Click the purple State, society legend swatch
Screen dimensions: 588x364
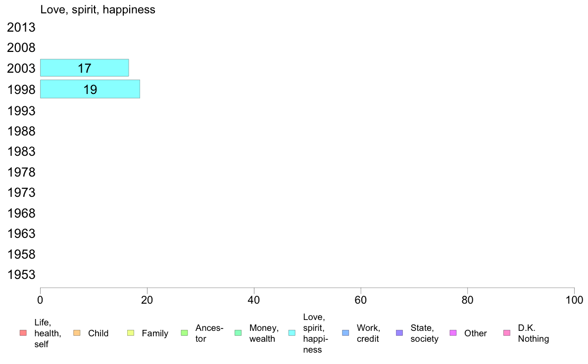(399, 333)
